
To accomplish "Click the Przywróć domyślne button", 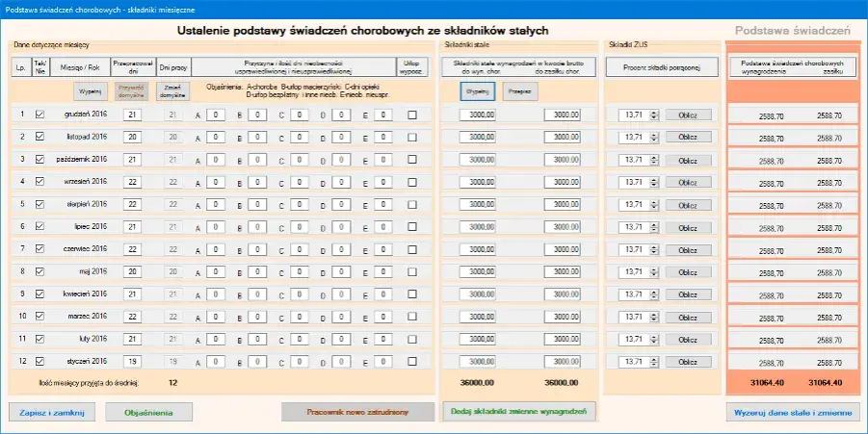I will [131, 91].
